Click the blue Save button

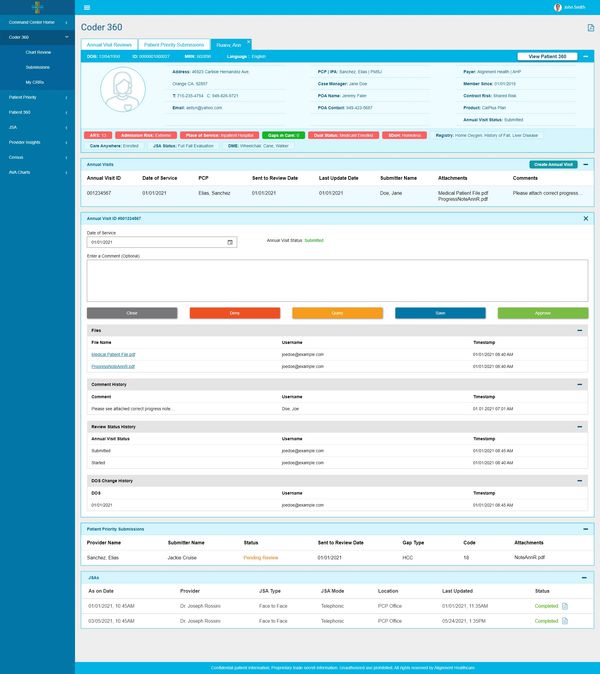tap(440, 313)
